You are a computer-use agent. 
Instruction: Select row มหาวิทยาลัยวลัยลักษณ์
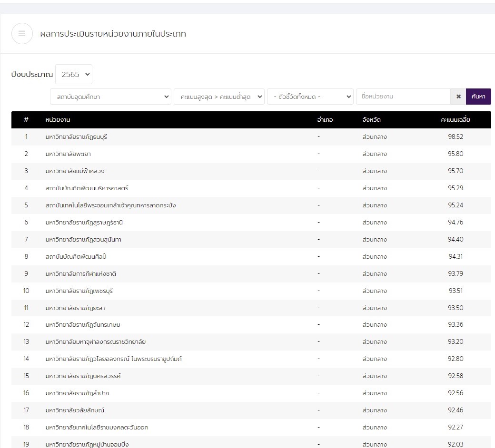(251, 410)
